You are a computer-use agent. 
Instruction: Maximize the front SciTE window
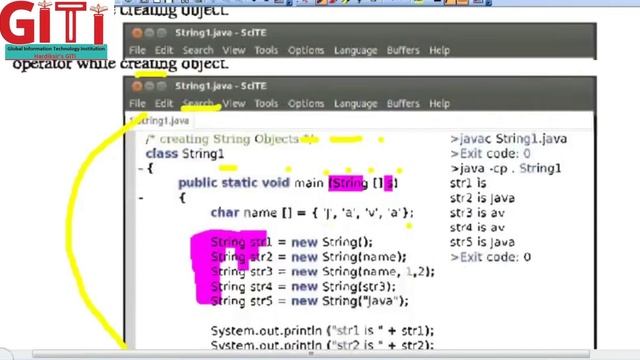(162, 86)
